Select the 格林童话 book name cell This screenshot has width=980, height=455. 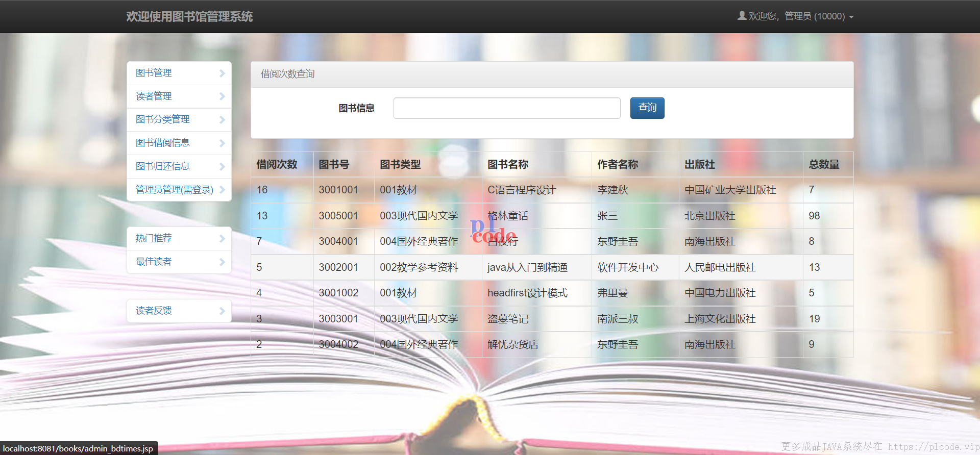[536, 216]
